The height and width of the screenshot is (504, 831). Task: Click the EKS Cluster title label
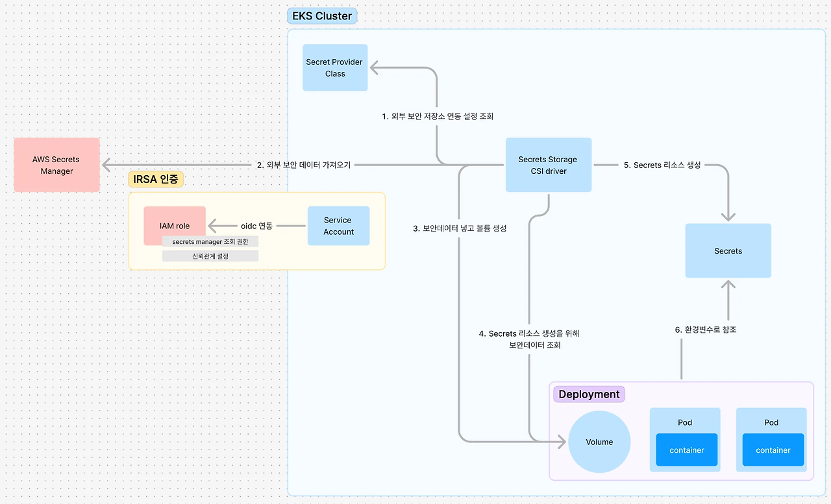(x=321, y=16)
